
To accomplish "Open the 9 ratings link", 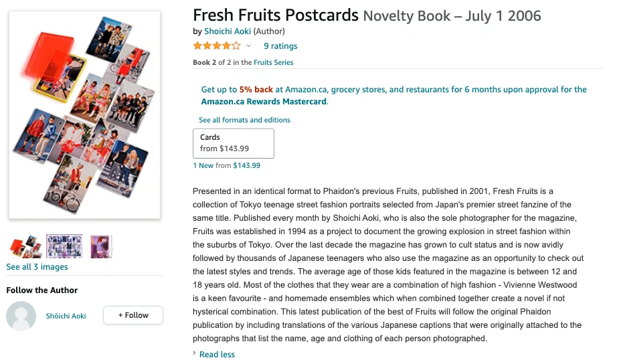I will coord(280,46).
